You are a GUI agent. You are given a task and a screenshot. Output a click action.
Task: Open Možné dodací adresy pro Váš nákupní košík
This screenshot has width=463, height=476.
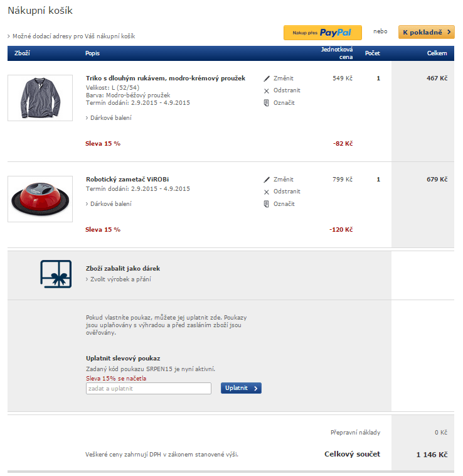(72, 36)
